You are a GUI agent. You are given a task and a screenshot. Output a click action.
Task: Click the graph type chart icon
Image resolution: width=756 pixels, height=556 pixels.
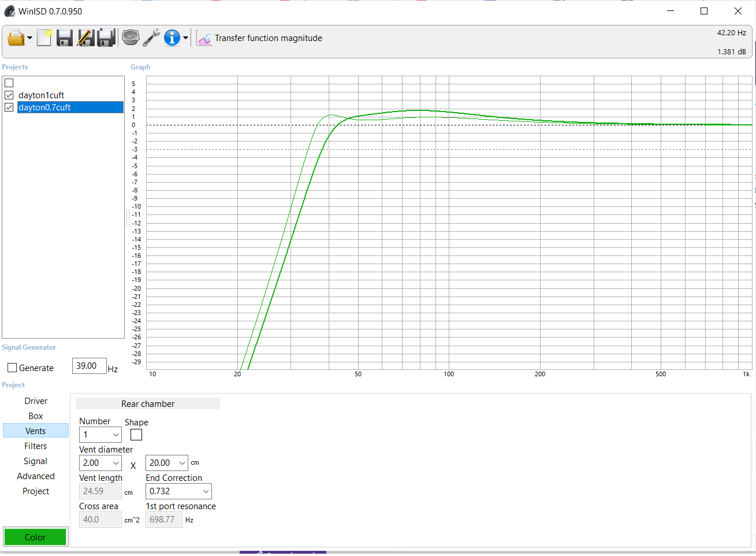204,38
